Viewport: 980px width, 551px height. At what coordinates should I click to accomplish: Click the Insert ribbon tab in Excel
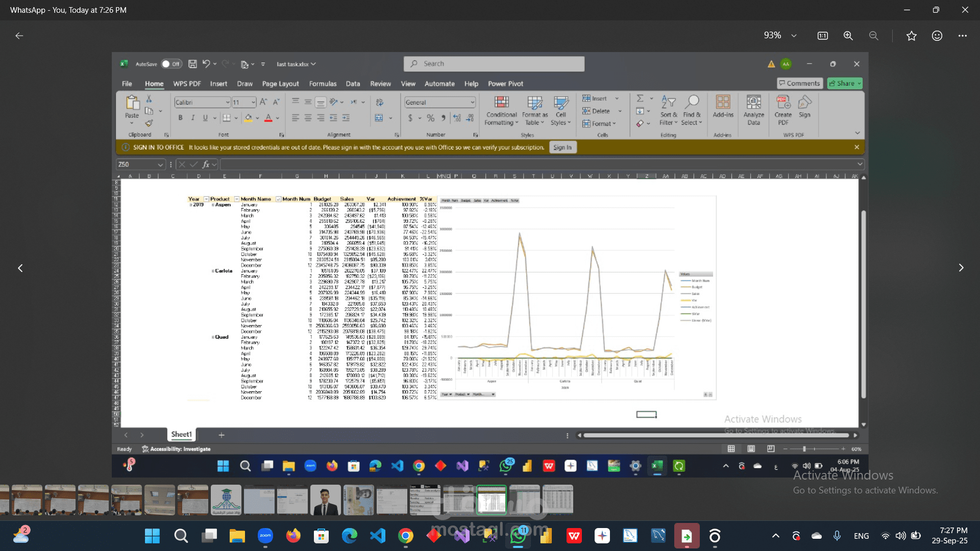(x=218, y=84)
